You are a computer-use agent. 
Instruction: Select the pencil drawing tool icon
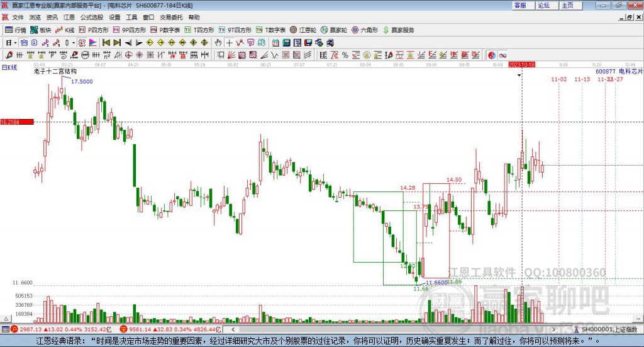pos(9,55)
